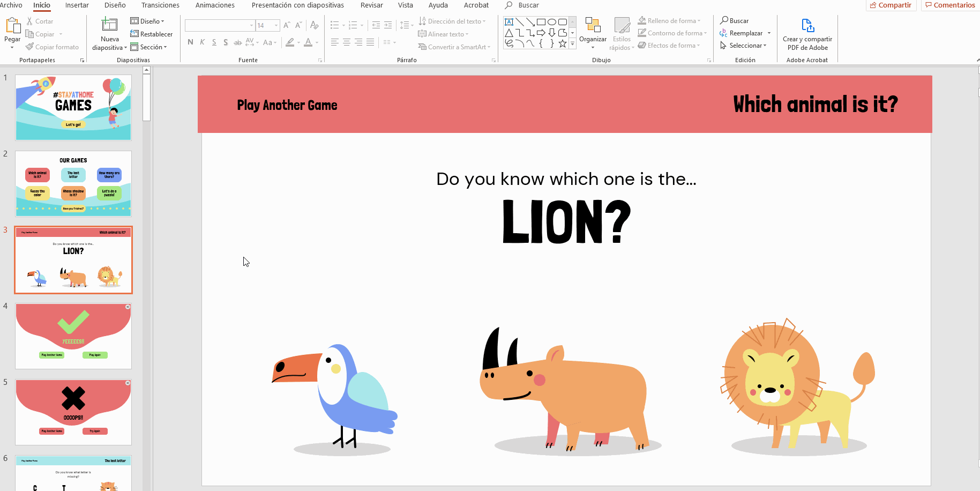Open the Vista tab
This screenshot has height=491, width=980.
406,5
